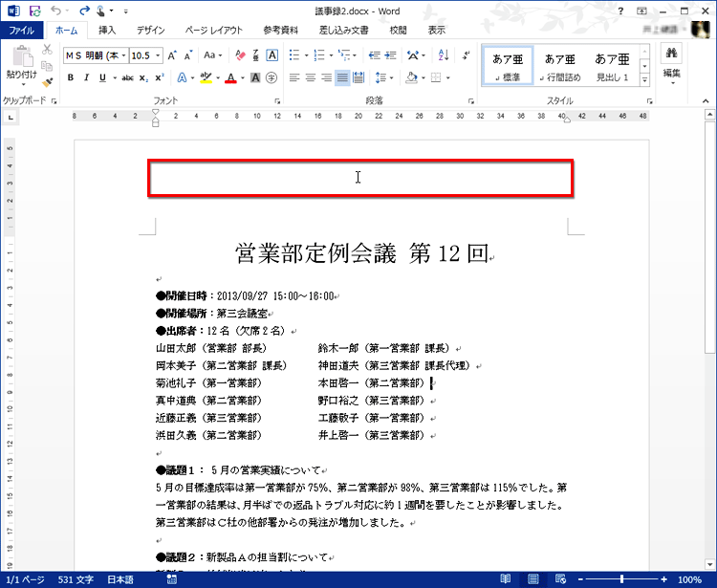
Task: Open the font color dropdown arrow
Action: coord(243,78)
